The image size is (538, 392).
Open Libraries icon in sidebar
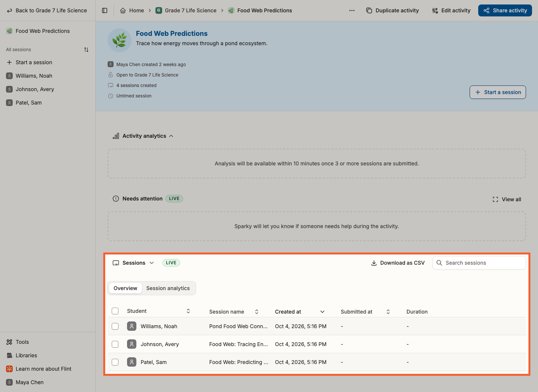[9, 355]
